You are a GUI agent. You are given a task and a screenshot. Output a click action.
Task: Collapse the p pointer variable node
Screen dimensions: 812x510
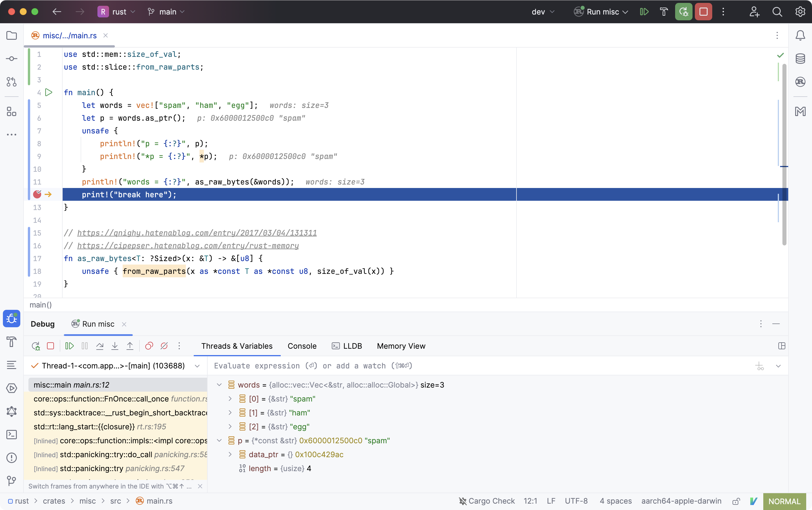[x=219, y=440]
